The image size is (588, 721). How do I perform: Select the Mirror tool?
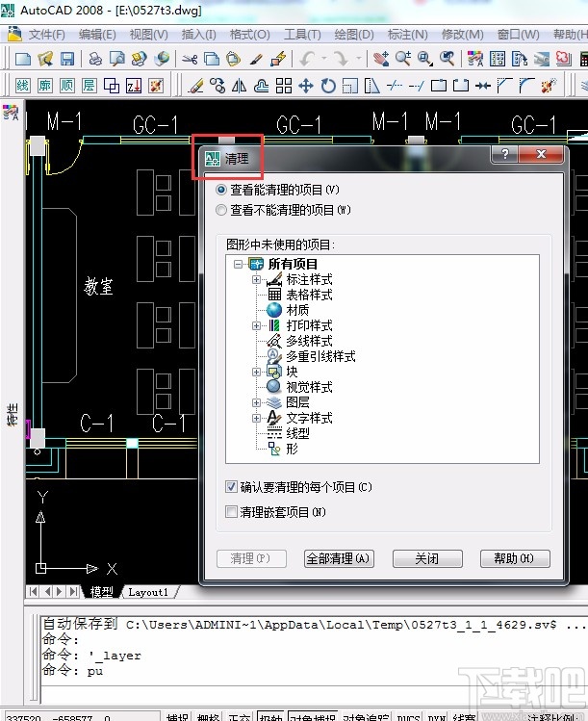pyautogui.click(x=239, y=86)
